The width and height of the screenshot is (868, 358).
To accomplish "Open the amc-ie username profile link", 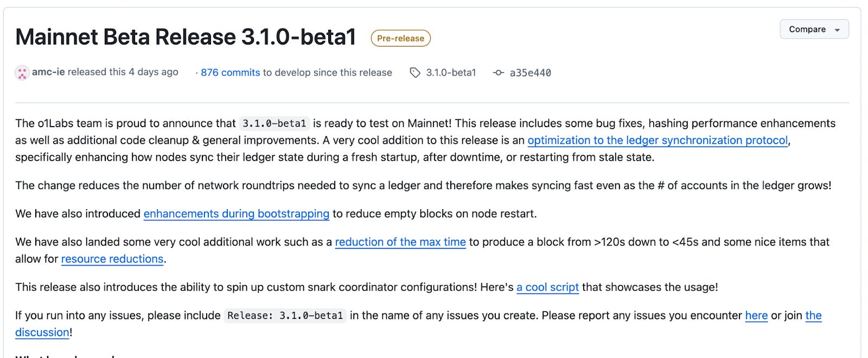I will pos(48,72).
